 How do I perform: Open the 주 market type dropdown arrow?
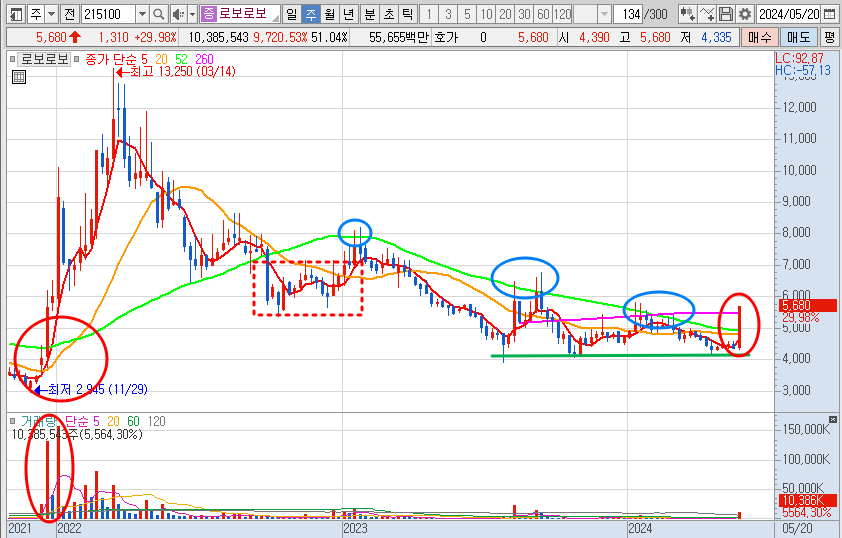[52, 14]
